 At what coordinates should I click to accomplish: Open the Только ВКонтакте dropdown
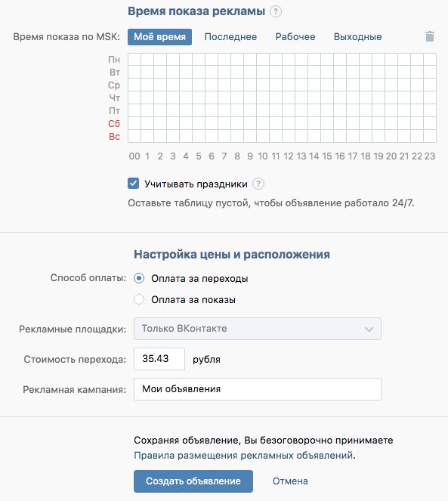258,329
